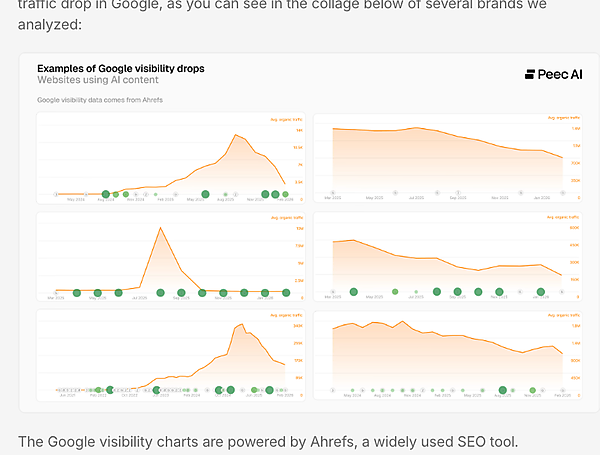This screenshot has width=600, height=455.
Task: Select the top-right declining traffic chart
Action: (x=448, y=158)
